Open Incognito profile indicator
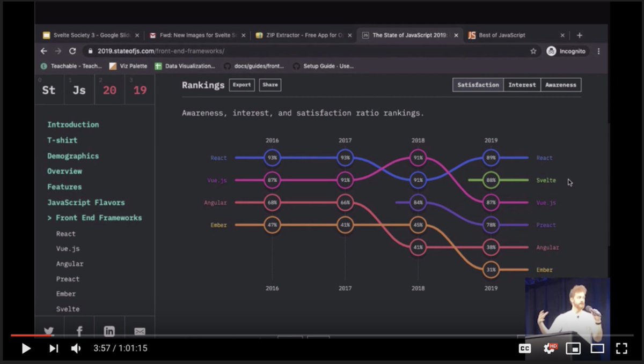644x364 pixels. [566, 51]
